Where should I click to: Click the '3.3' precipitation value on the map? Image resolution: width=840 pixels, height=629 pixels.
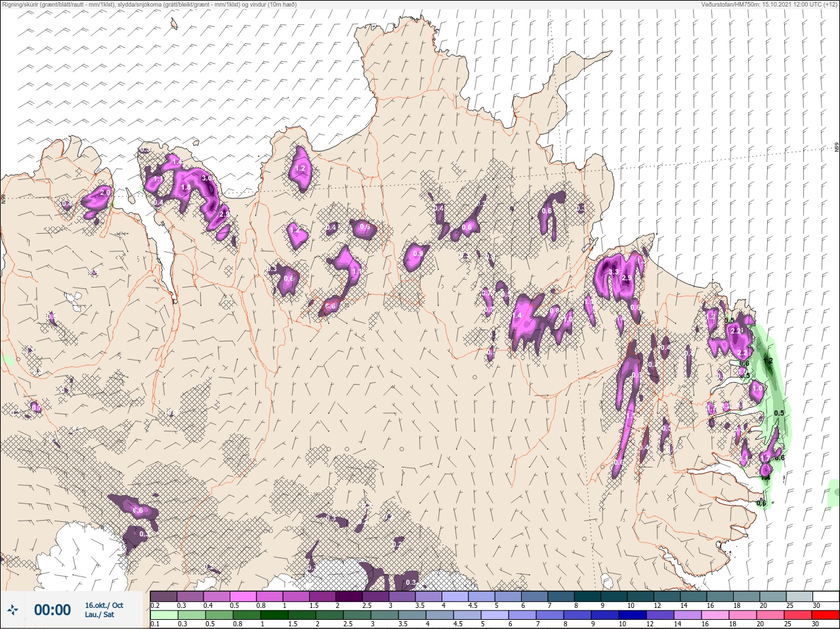click(x=614, y=272)
